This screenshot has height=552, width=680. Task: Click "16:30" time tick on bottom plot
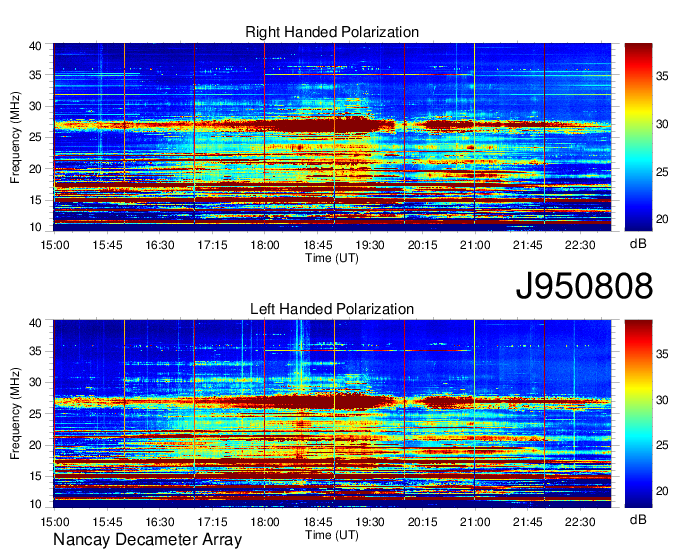160,522
